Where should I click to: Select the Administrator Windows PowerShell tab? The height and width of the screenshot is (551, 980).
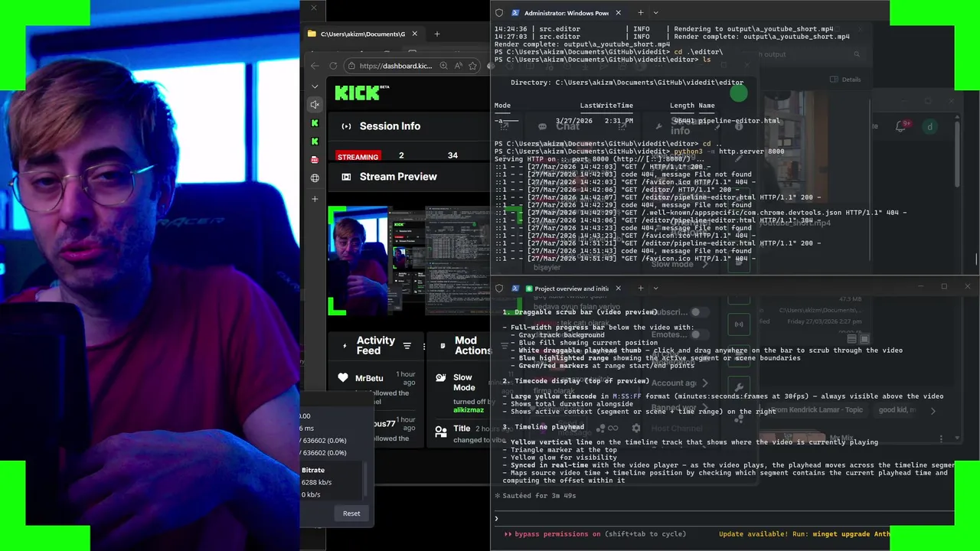566,13
